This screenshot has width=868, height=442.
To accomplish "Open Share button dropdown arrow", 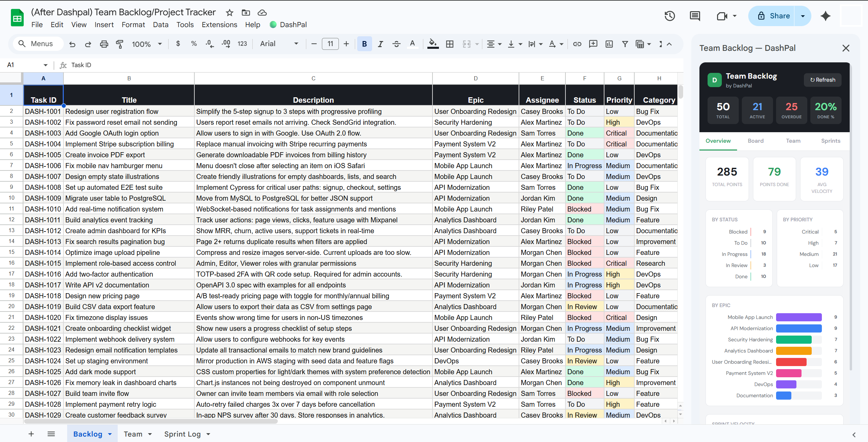I will [803, 16].
